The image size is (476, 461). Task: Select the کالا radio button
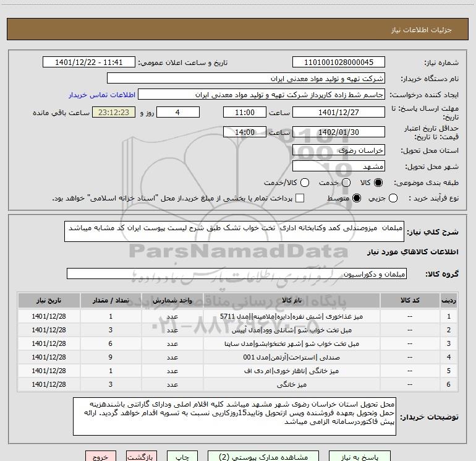click(378, 183)
